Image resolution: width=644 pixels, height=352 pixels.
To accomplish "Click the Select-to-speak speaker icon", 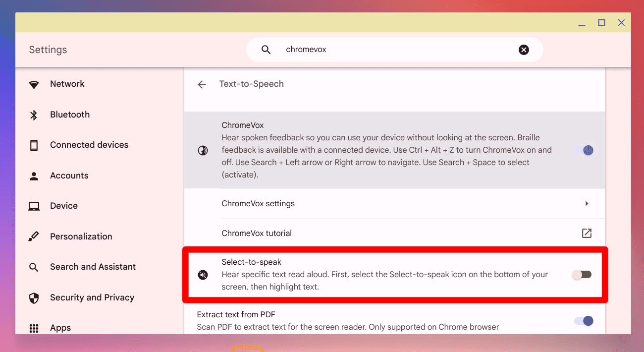I will pos(203,275).
